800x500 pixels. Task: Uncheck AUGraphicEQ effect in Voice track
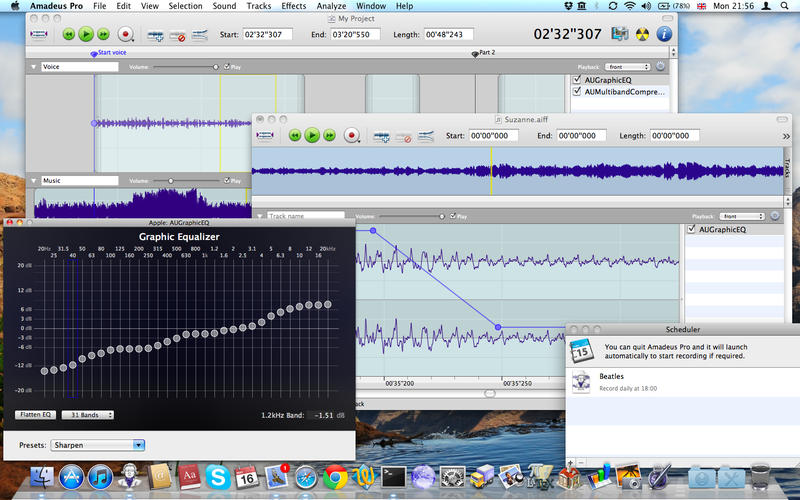click(x=577, y=79)
